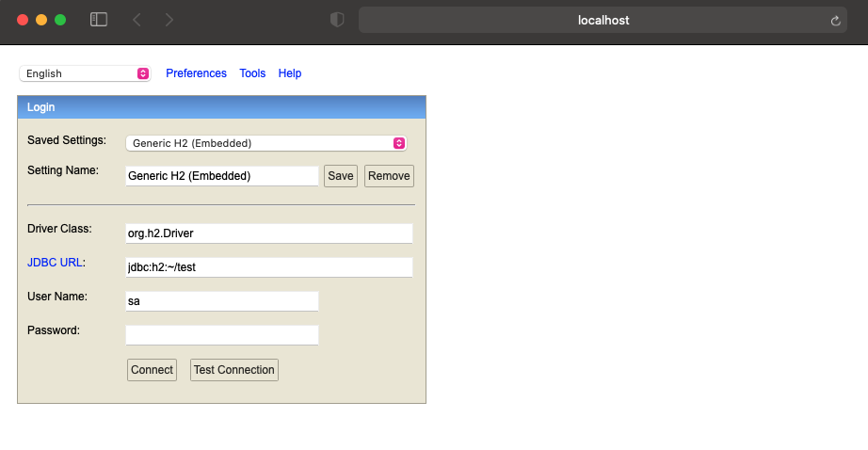Focus the JDBC URL input field

[269, 267]
